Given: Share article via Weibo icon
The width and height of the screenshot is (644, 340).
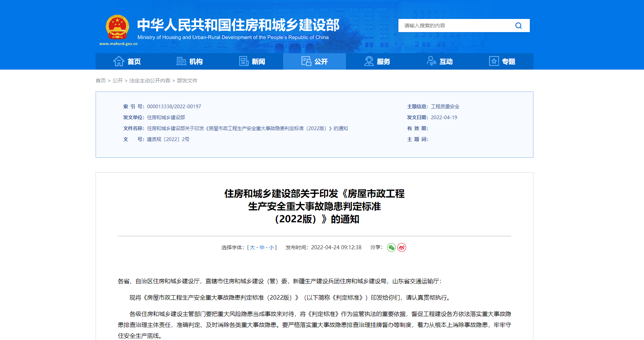Looking at the screenshot, I should tap(401, 248).
